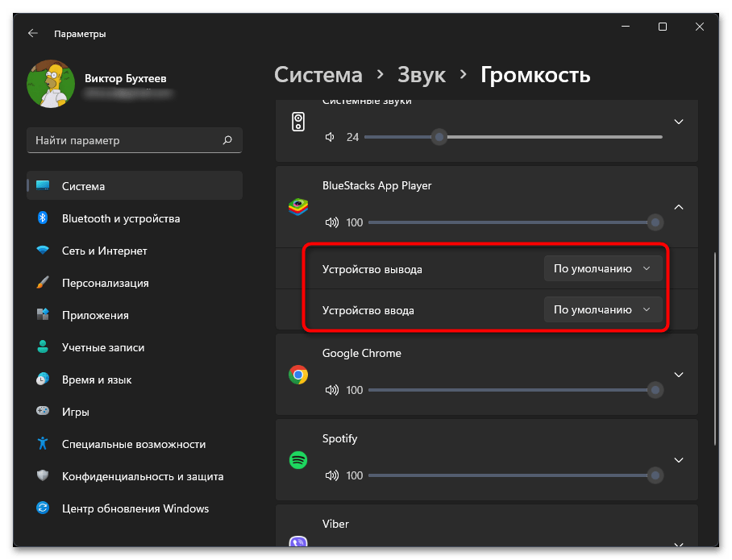Click the Приложения apps icon
732x560 pixels.
pos(43,314)
